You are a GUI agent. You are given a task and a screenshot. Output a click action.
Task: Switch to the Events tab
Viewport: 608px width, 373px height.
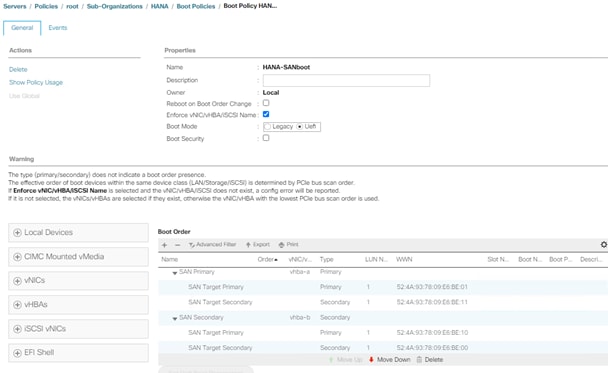coord(58,28)
